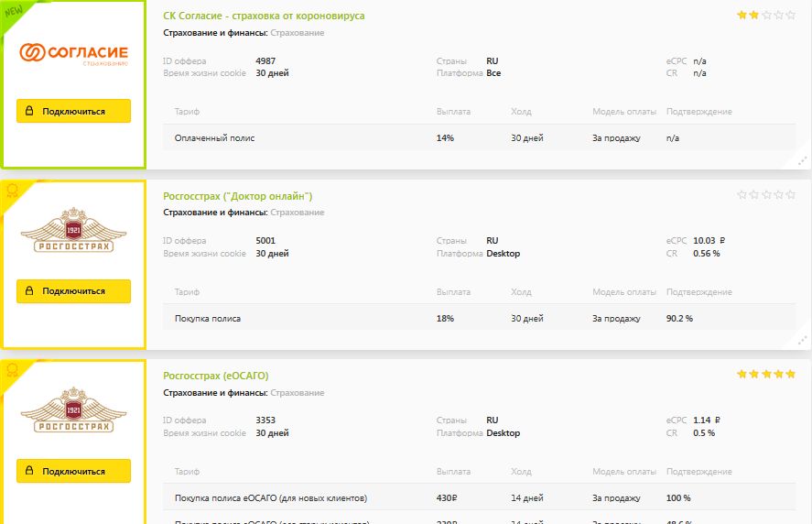Open Росгосстрах (еОСАГО) offer title
This screenshot has width=812, height=524.
[215, 376]
